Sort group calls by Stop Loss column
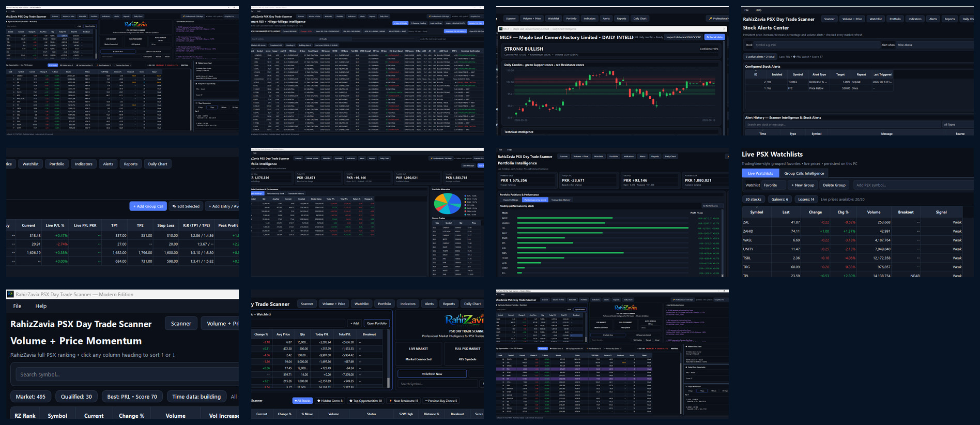Screen dimensions: 980x425 click(x=165, y=225)
